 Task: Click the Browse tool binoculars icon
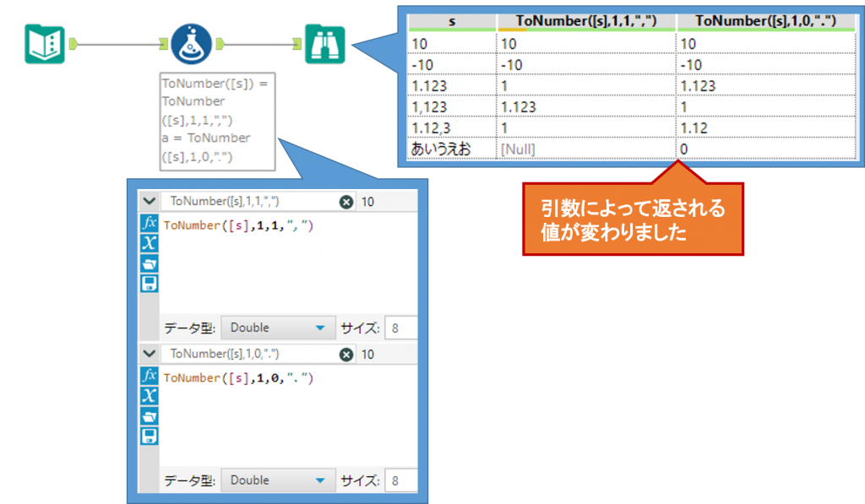coord(325,44)
